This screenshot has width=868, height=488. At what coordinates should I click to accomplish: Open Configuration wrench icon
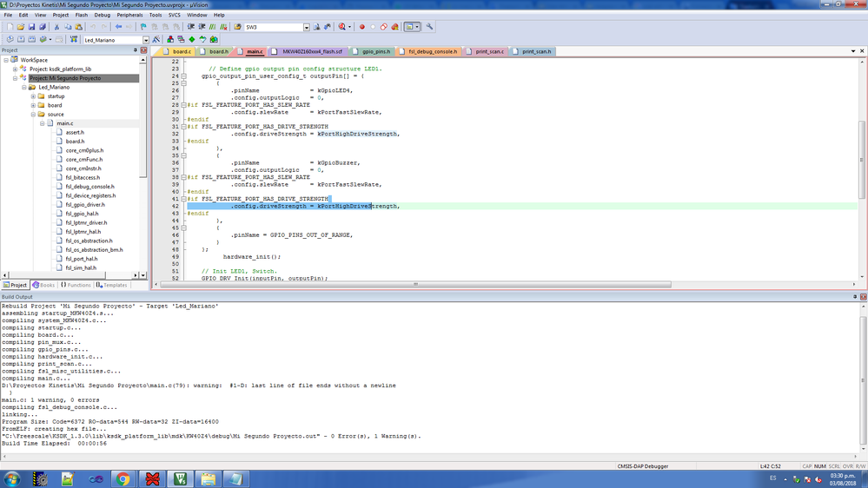point(429,27)
